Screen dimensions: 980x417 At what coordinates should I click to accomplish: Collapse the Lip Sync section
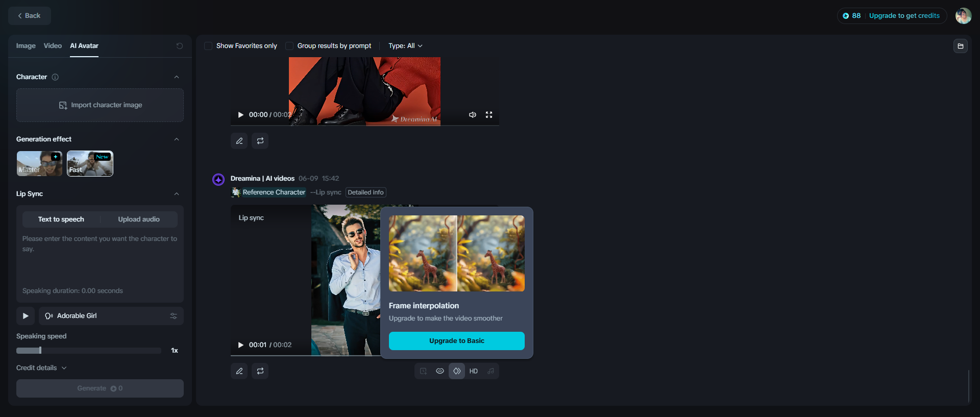pyautogui.click(x=177, y=194)
